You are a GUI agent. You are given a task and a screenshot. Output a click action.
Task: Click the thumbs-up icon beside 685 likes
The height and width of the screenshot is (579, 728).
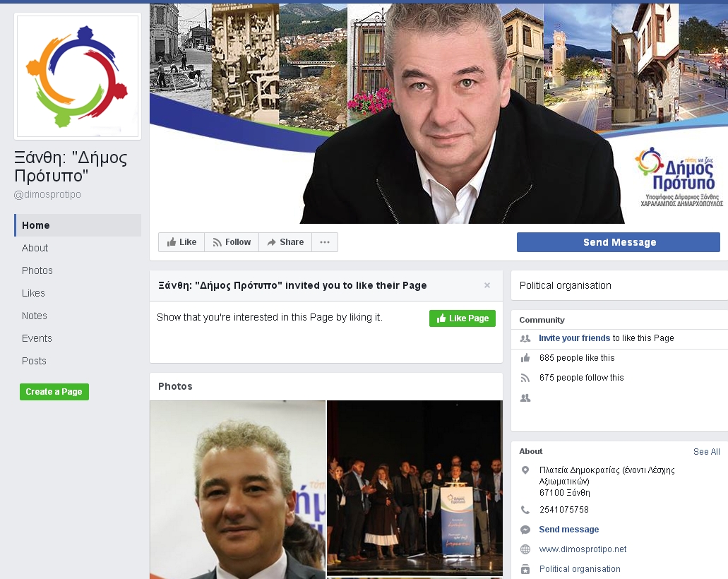point(525,358)
